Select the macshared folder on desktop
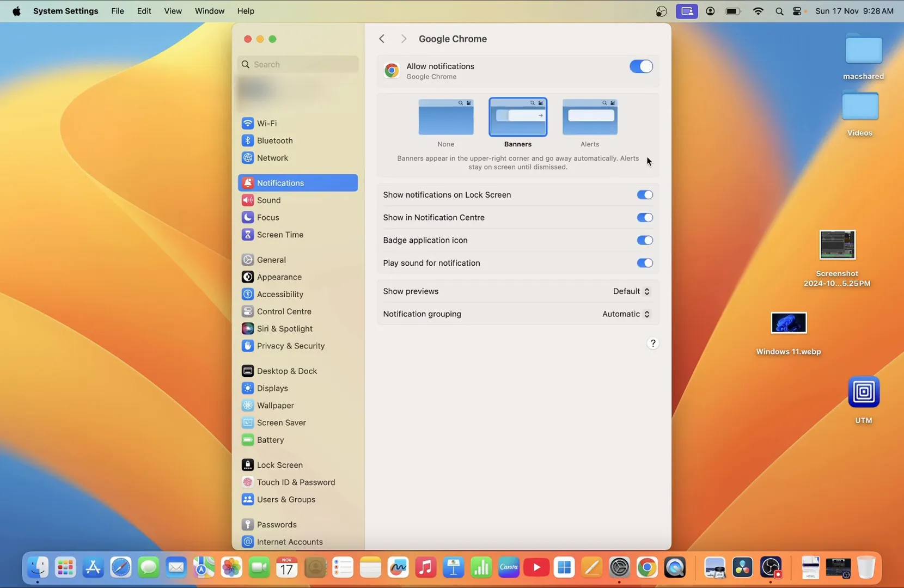Viewport: 904px width, 588px height. coord(864,57)
